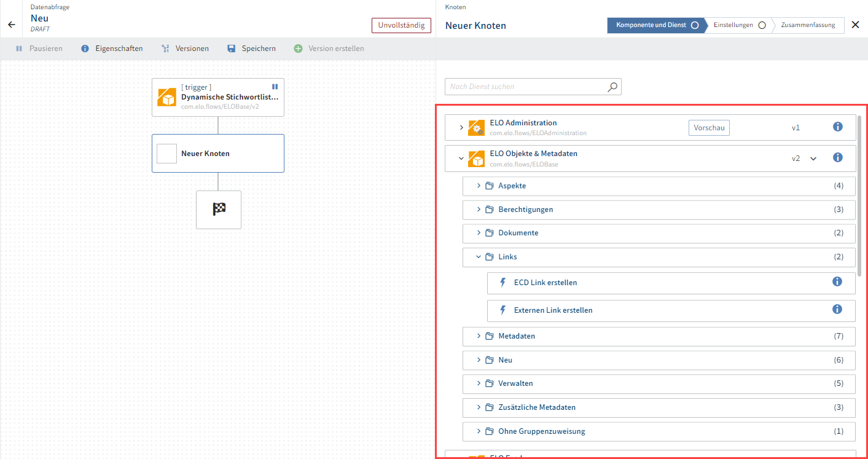Select ECD Link erstellen service
This screenshot has width=868, height=459.
671,283
